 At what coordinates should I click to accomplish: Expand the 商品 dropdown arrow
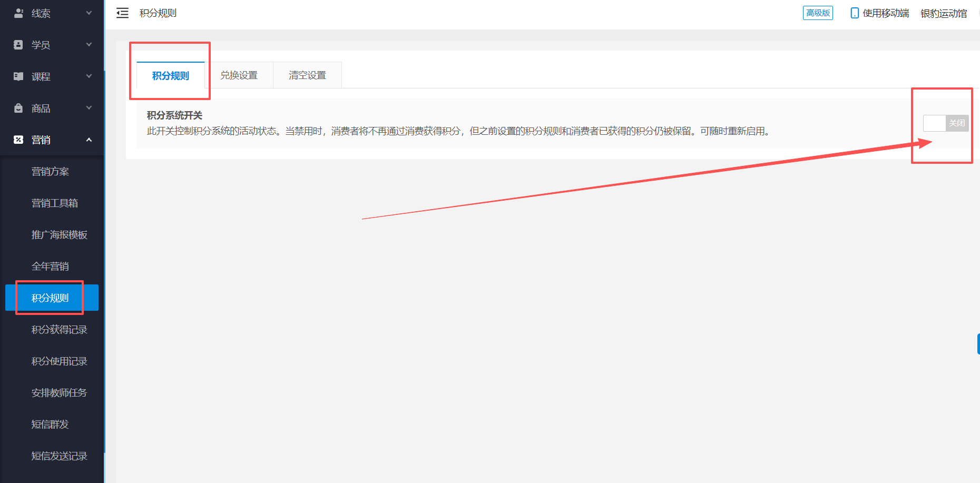89,107
